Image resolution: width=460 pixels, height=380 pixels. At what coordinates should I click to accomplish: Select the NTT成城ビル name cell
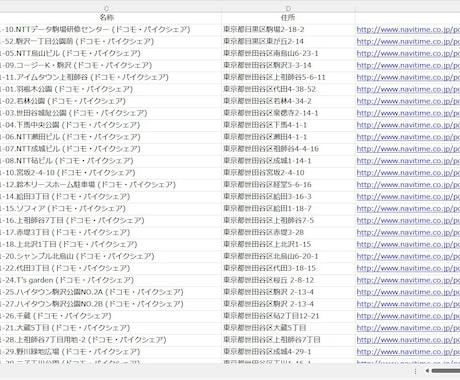coord(111,149)
